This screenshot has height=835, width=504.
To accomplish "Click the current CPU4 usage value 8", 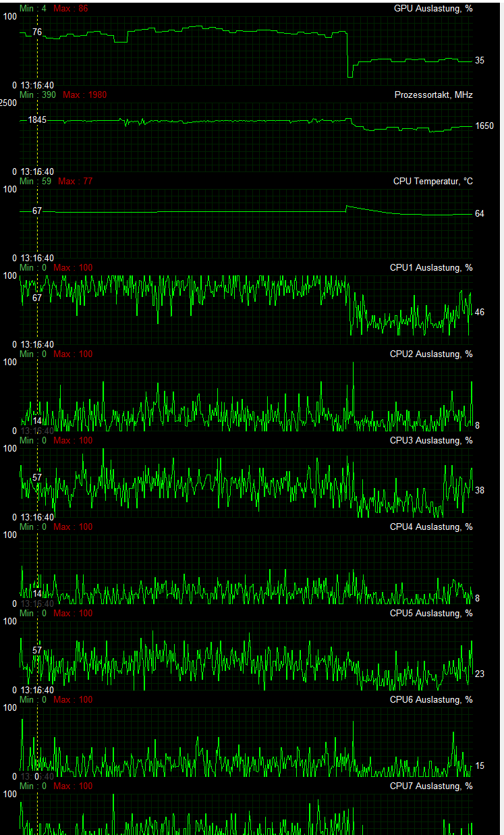I will [477, 598].
